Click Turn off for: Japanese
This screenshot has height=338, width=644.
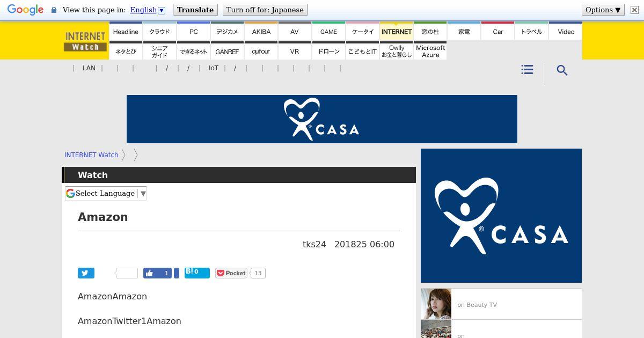tap(265, 10)
